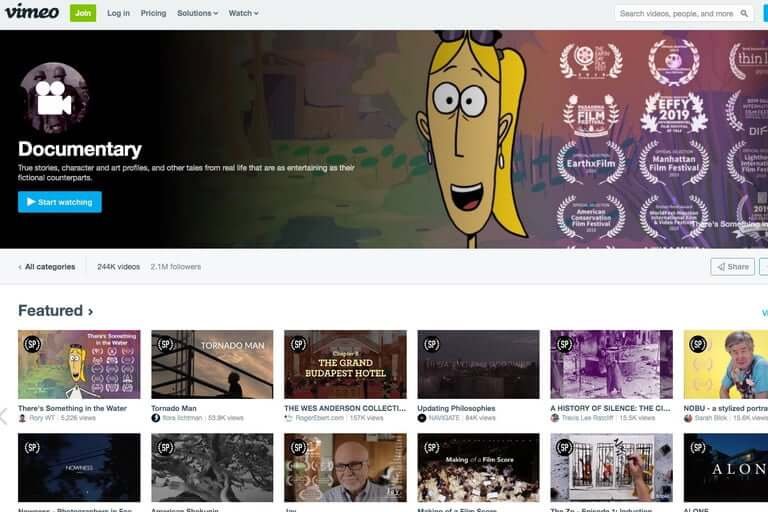Open the Updating Philosophies thumbnail
The height and width of the screenshot is (512, 768).
[x=479, y=364]
